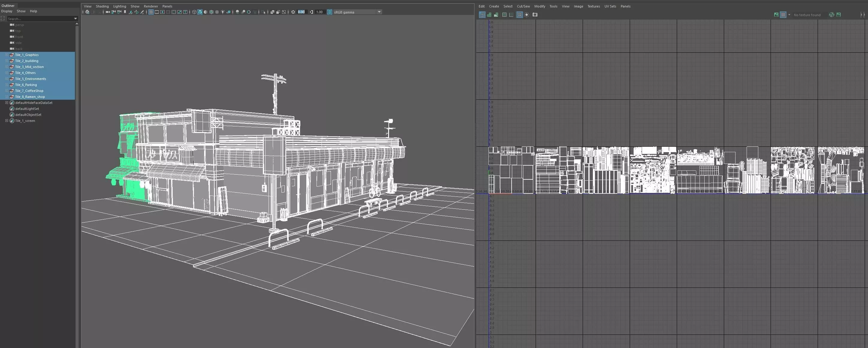Click the Motion Blur icon

click(243, 12)
